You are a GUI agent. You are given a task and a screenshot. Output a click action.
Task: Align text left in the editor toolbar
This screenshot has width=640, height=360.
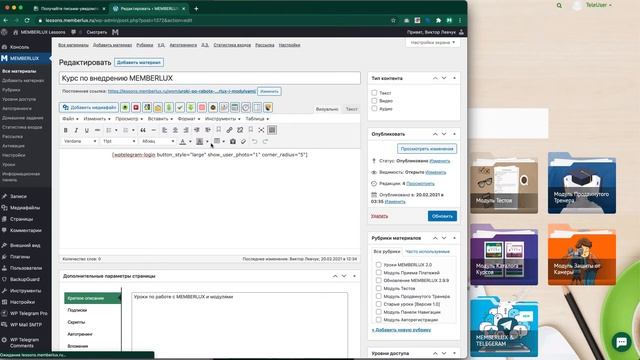164,130
